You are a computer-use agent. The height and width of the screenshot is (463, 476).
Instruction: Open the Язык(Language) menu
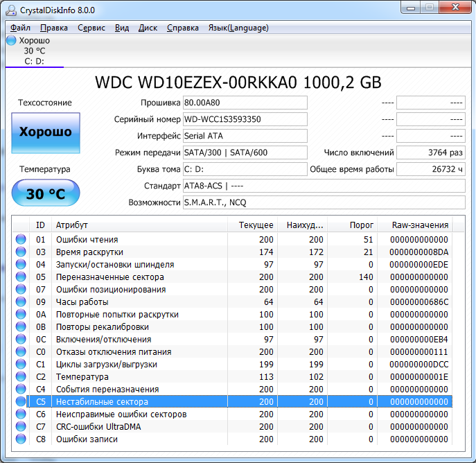(238, 28)
